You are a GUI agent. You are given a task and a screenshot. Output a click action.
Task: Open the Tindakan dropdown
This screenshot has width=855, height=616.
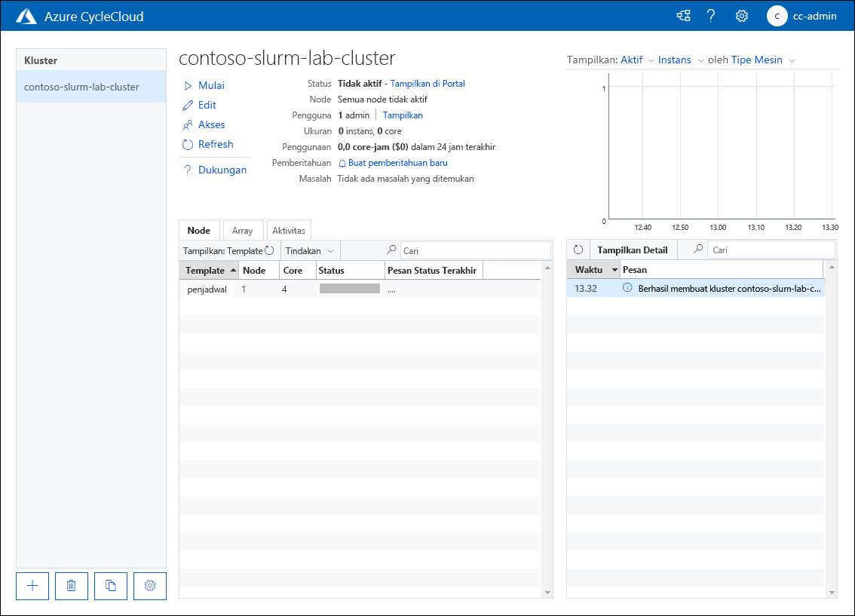point(309,250)
